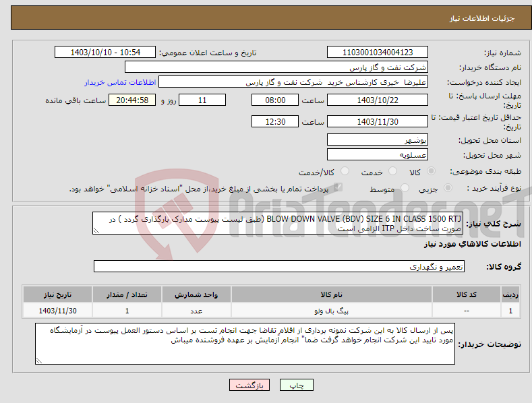Open the اطلاعات تماس خریدار link
532x403 pixels.
[120, 82]
